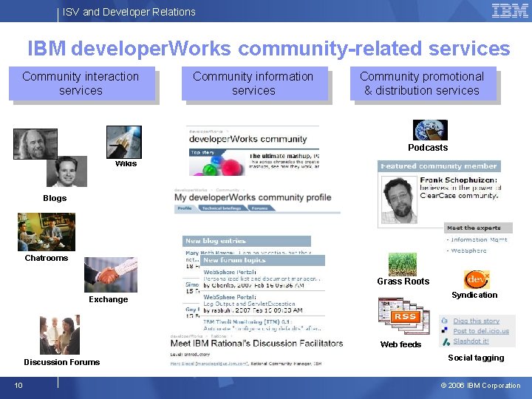Open Information Mgmt experts link
Image resolution: width=532 pixels, height=399 pixels.
479,240
